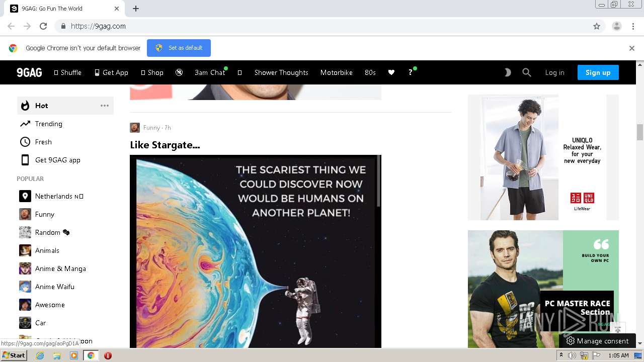This screenshot has height=362, width=644.
Task: Open the taskbar clock showing 1:05 AM
Action: (618, 355)
